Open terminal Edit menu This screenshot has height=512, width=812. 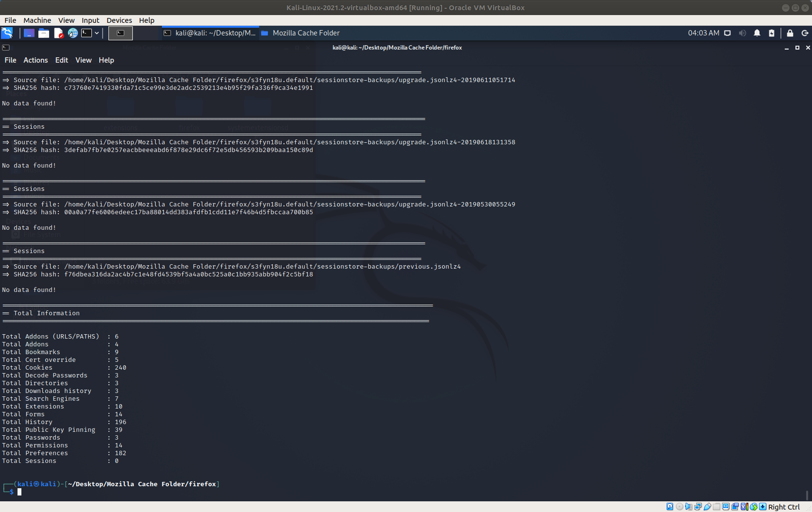tap(62, 60)
